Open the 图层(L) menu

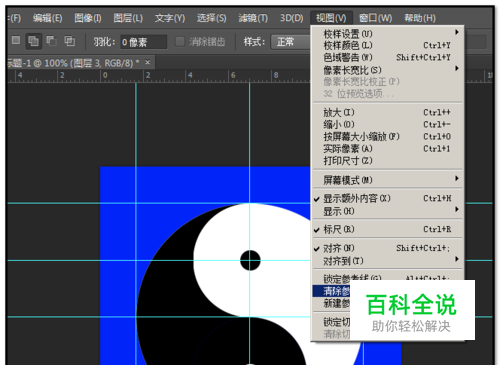128,18
